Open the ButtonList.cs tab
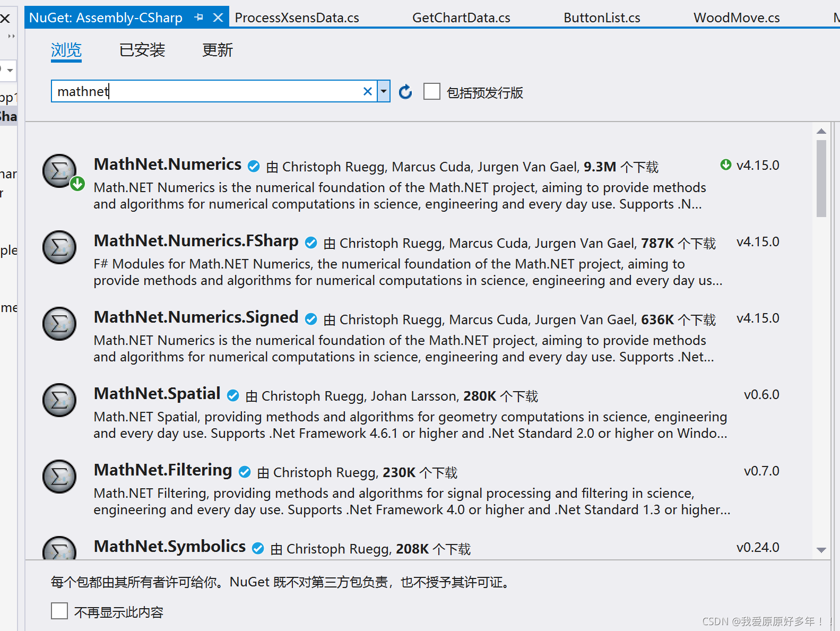840x631 pixels. coord(602,18)
